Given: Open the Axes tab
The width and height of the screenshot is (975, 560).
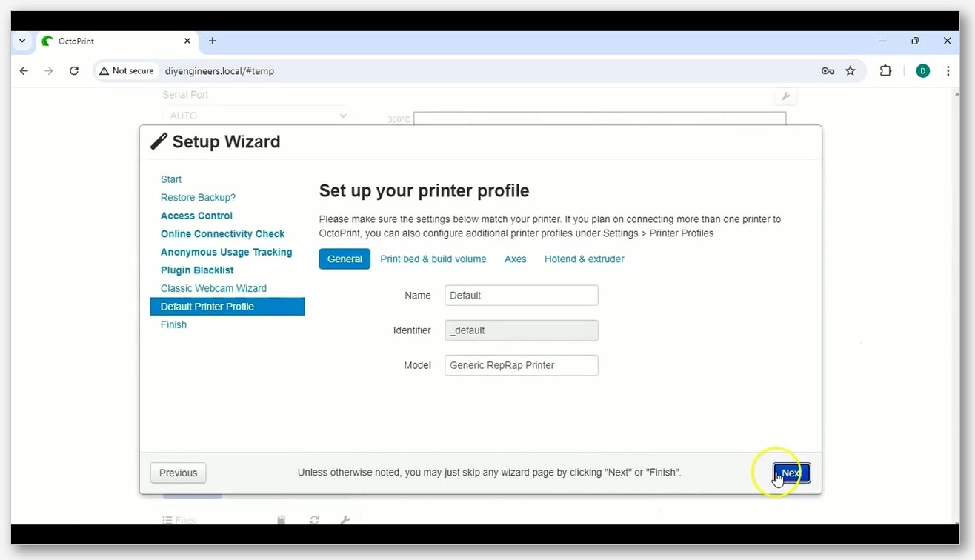Looking at the screenshot, I should pos(516,259).
